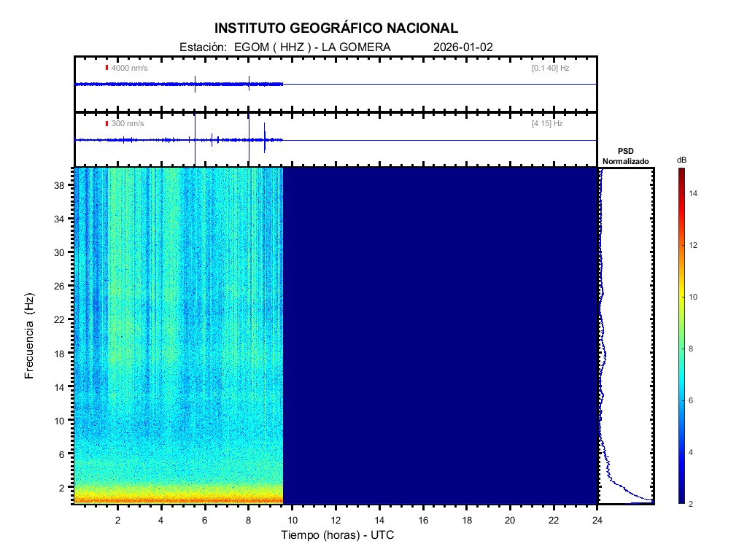Viewport: 747px width, 560px height.
Task: Click the PSD Normalizado heading
Action: 625,156
